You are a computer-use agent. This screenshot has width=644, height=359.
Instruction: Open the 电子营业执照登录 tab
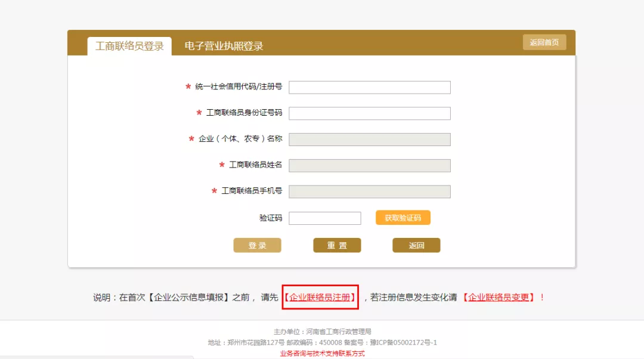coord(224,46)
